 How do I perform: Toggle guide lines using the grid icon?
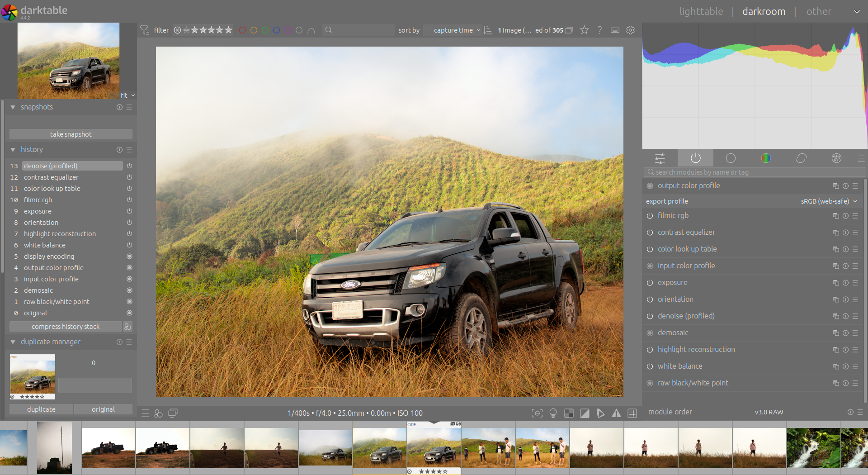[x=632, y=413]
